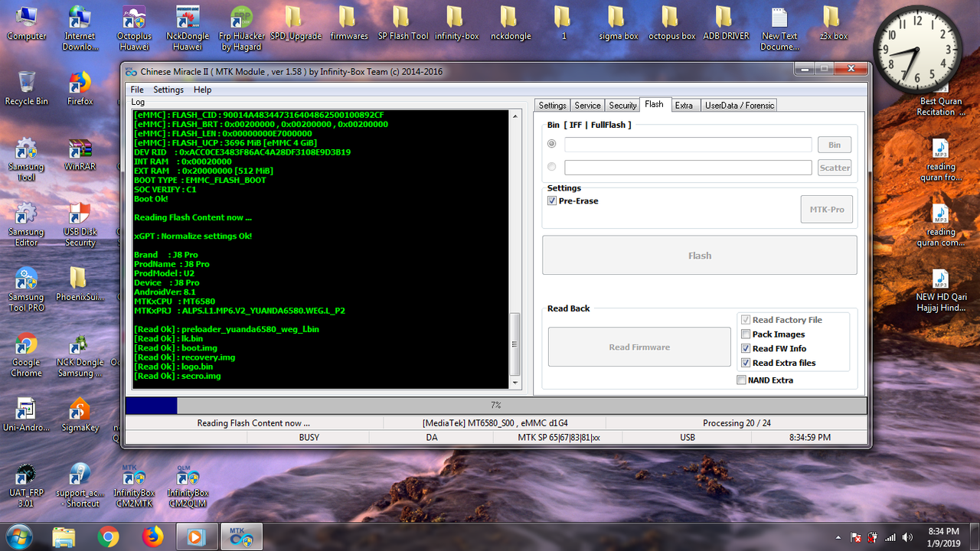Viewport: 980px width, 551px height.
Task: Click the MTK-Pro button
Action: (827, 209)
